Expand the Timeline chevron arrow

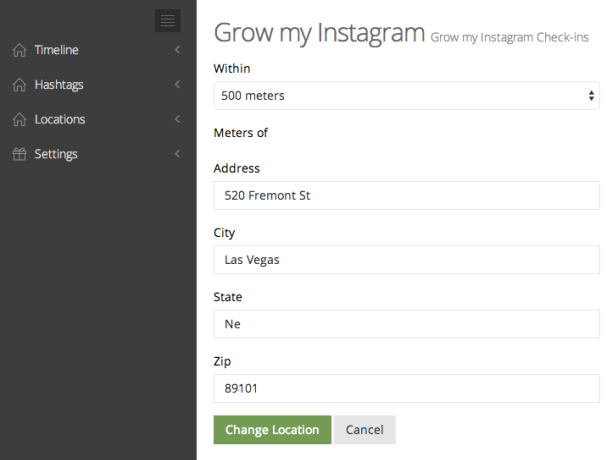click(x=177, y=50)
